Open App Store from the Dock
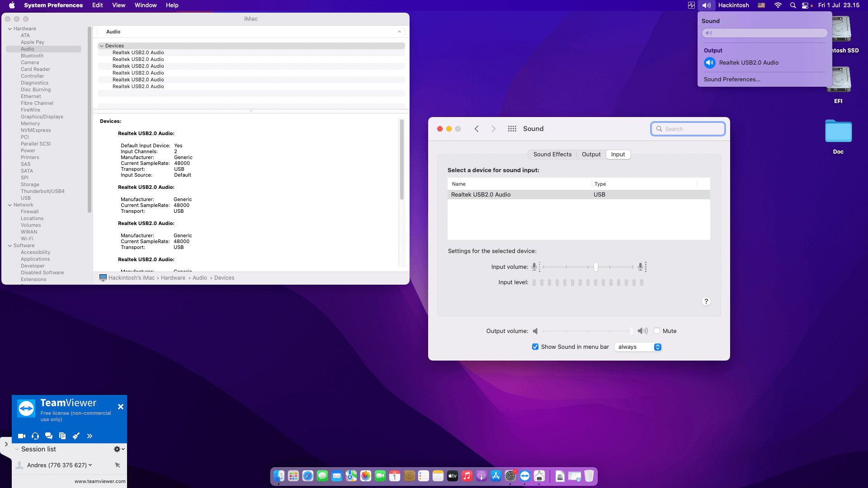868x488 pixels. click(496, 476)
